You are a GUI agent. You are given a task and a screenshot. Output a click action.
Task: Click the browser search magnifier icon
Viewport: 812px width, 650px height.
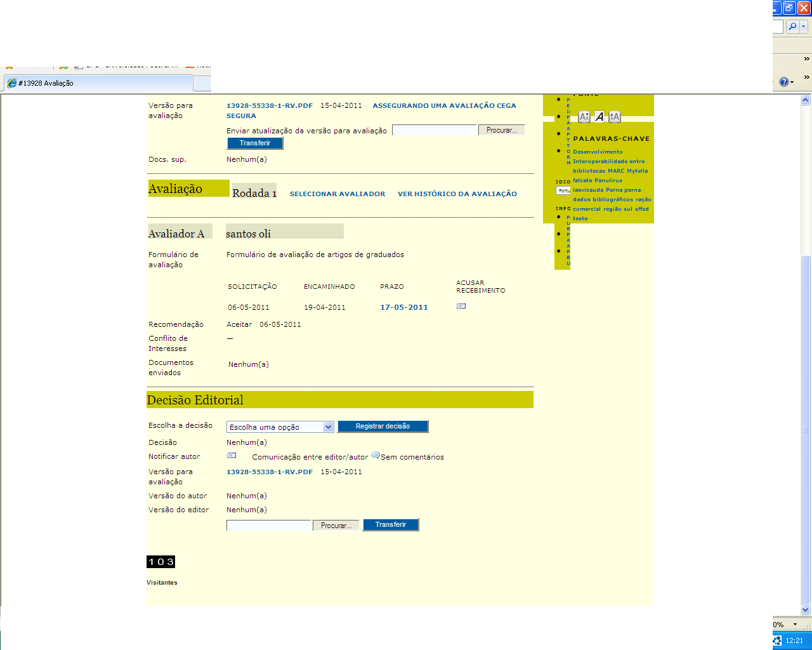click(792, 27)
